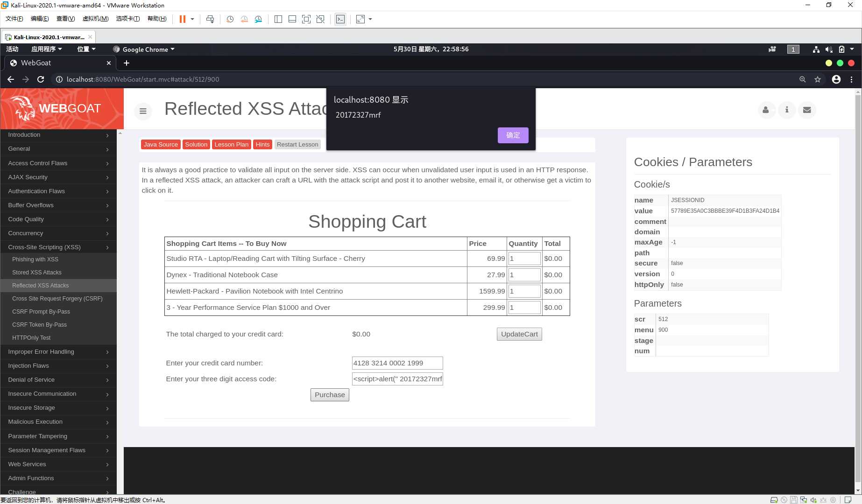862x504 pixels.
Task: Click the Studio RTA quantity field
Action: [524, 259]
